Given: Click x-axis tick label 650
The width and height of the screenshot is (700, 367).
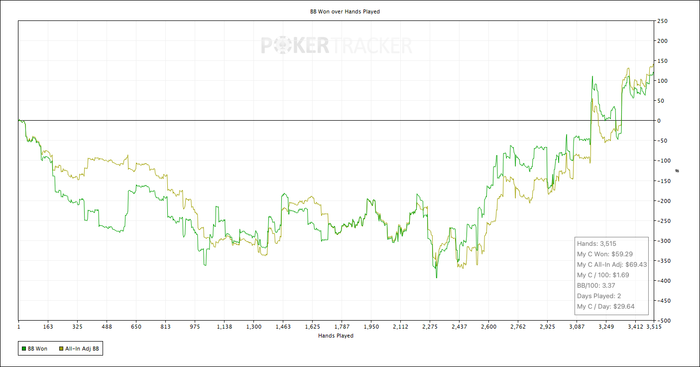Looking at the screenshot, I should click(136, 327).
